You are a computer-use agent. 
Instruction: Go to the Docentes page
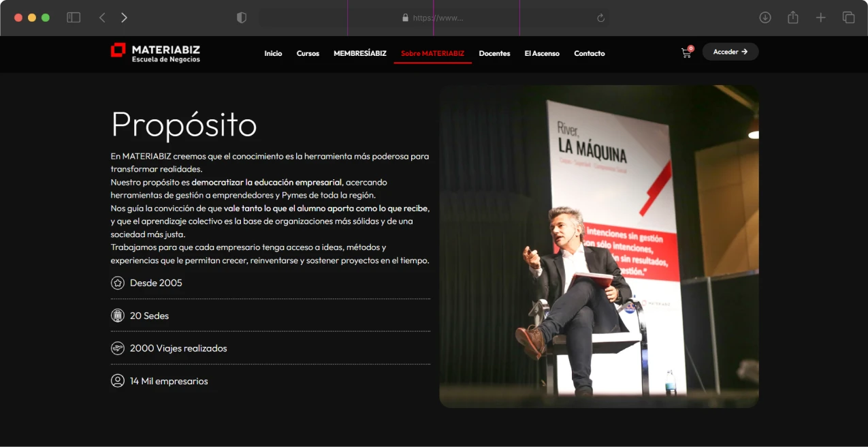pyautogui.click(x=494, y=53)
